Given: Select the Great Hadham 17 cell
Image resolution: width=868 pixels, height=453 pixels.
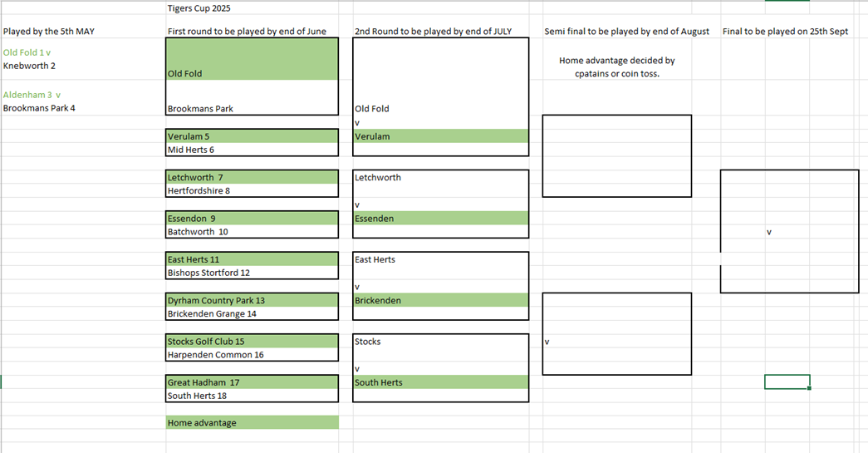Looking at the screenshot, I should tap(252, 382).
